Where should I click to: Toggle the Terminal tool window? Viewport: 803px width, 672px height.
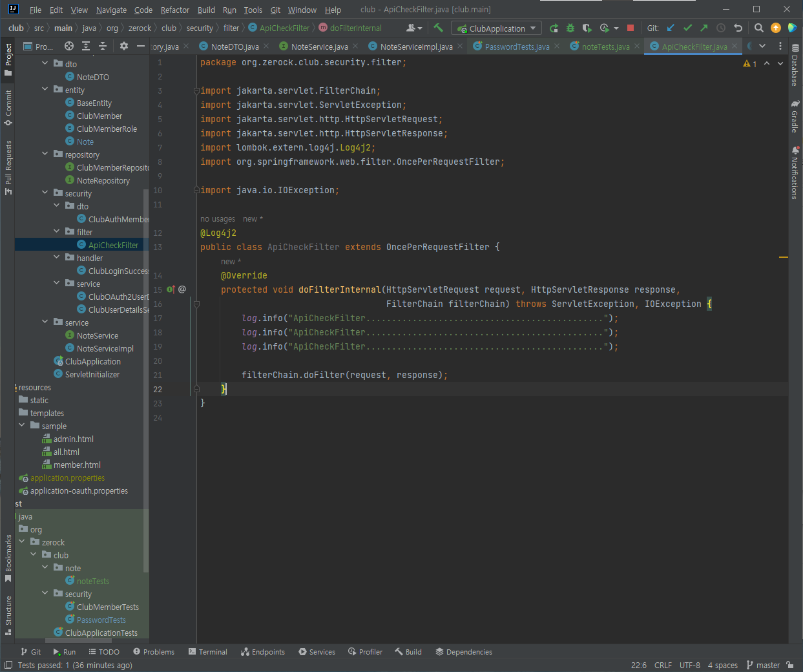click(207, 652)
